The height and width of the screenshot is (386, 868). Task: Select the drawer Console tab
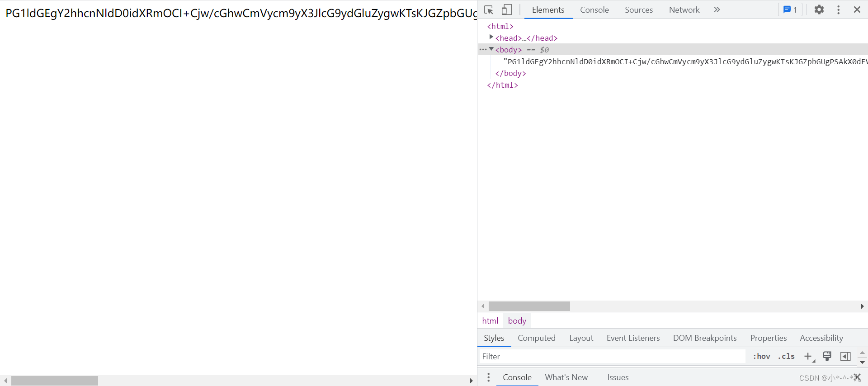[517, 377]
